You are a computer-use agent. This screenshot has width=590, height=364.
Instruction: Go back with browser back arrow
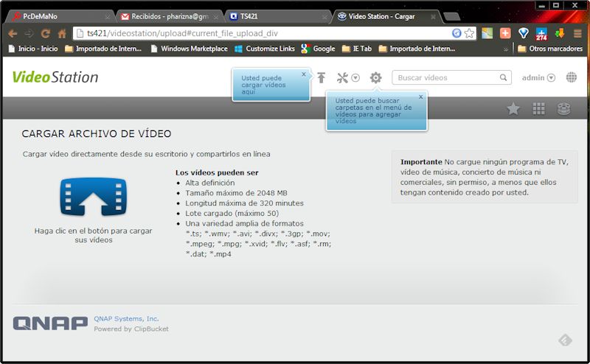pyautogui.click(x=13, y=34)
